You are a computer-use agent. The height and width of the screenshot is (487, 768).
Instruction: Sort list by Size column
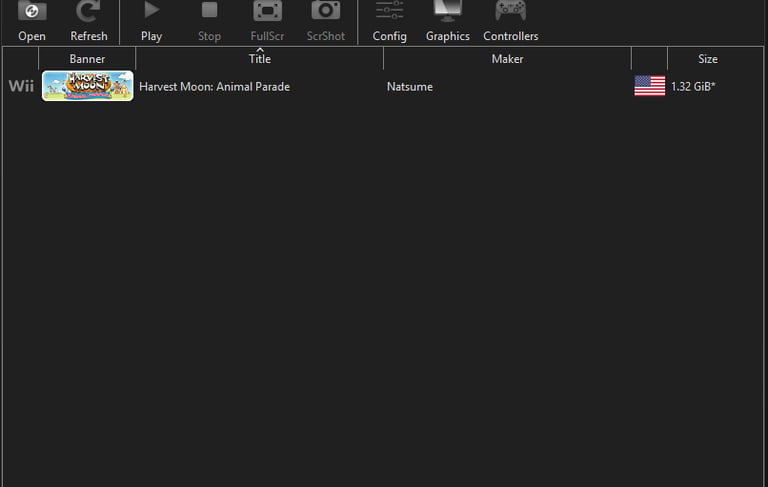click(x=708, y=59)
